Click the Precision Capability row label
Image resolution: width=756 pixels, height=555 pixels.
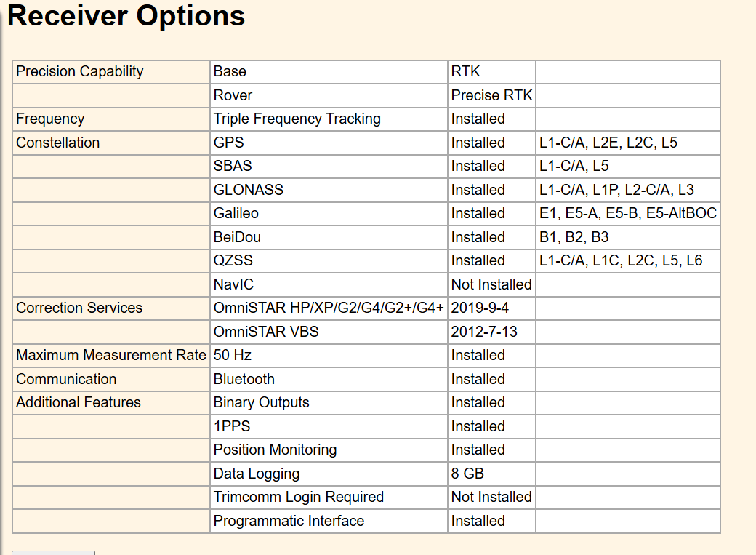tap(80, 71)
